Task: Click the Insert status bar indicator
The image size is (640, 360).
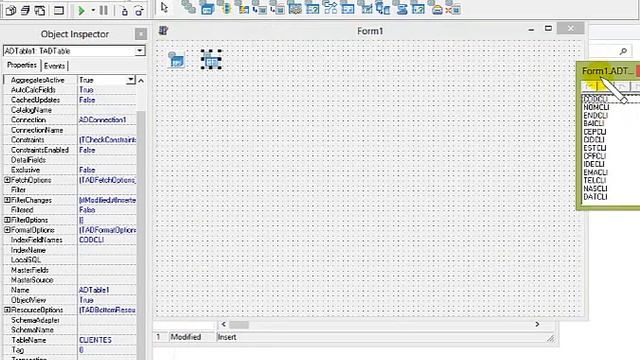Action: click(227, 337)
